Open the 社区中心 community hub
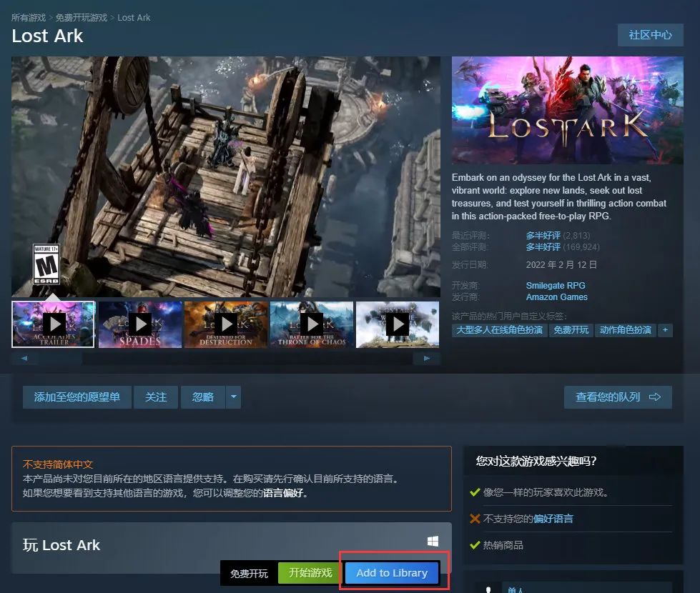 click(x=650, y=35)
